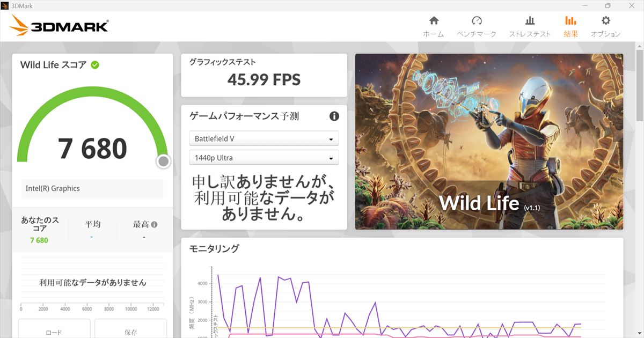Viewport: 644px width, 338px height.
Task: Switch to the ベンチマーク tab
Action: [x=477, y=26]
